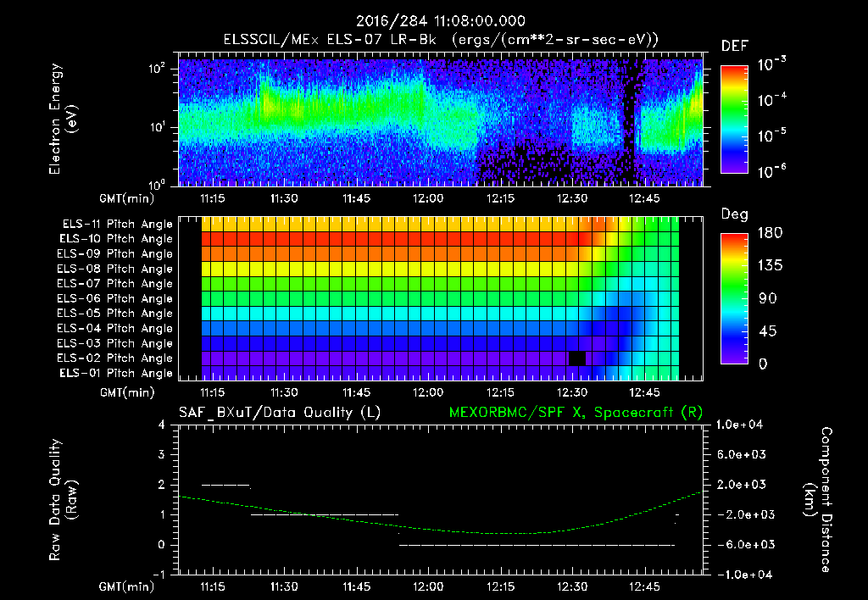Select the "ELS-09 Pitch Angle" row label
The image size is (868, 600).
[x=114, y=254]
